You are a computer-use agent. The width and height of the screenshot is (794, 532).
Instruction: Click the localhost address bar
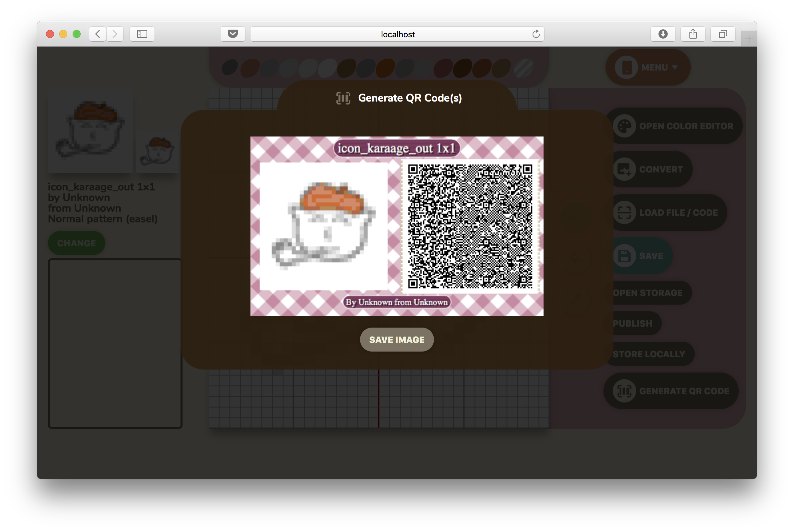coord(397,34)
